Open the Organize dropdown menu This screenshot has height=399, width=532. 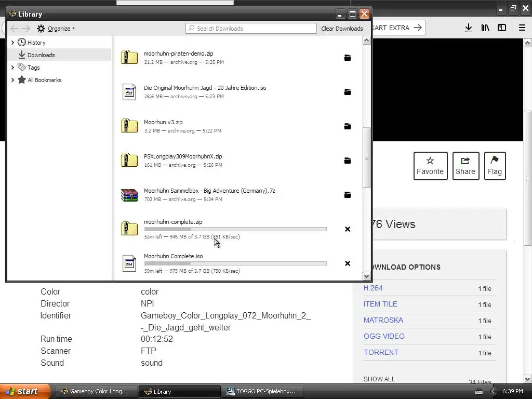(x=56, y=29)
